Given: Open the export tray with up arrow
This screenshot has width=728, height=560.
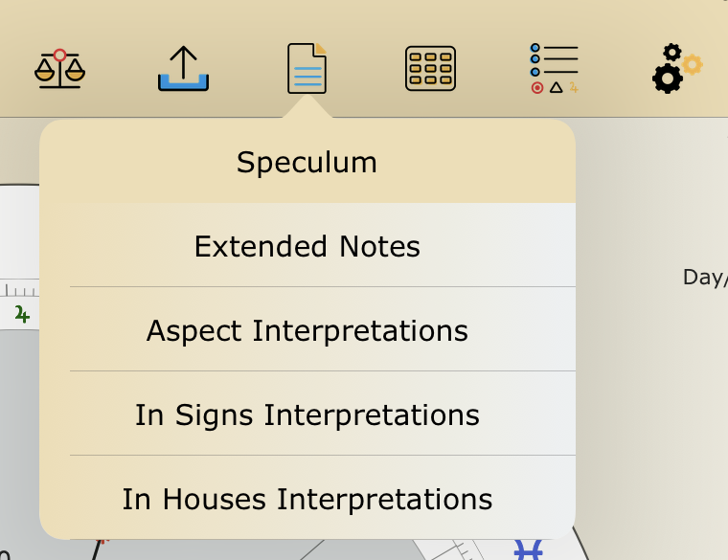Looking at the screenshot, I should pyautogui.click(x=183, y=69).
